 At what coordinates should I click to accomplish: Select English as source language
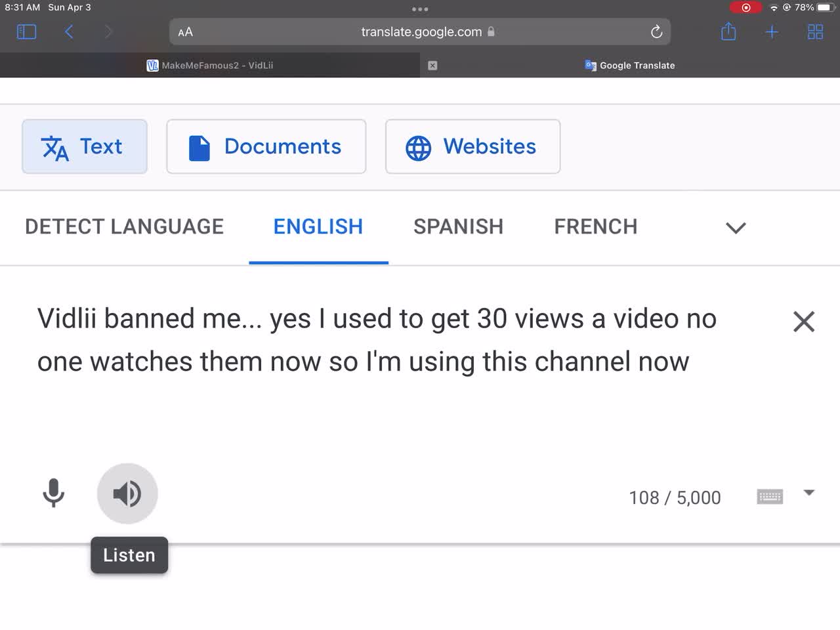click(x=318, y=226)
